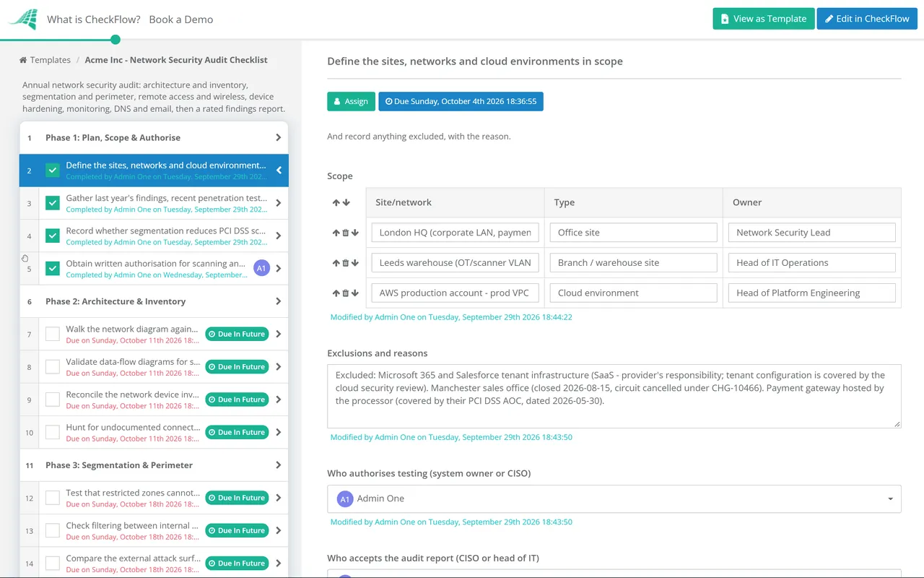This screenshot has height=578, width=924.
Task: Remove the AWS production account row
Action: 345,293
